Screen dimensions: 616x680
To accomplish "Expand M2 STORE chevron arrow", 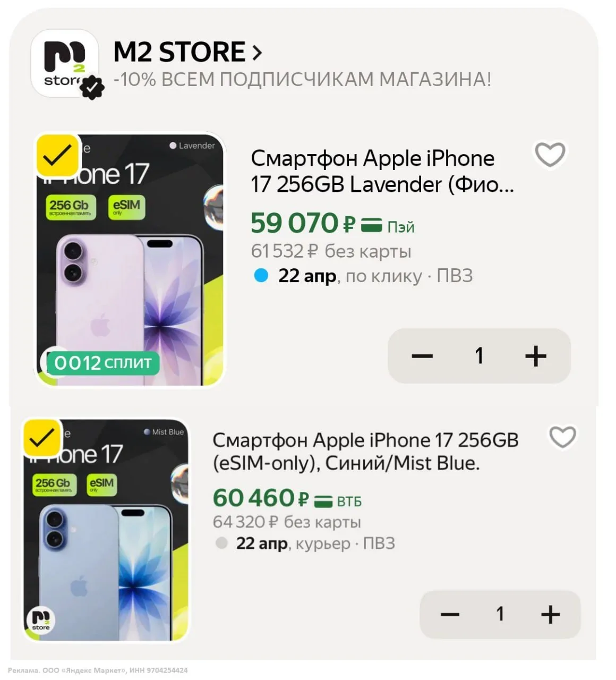I will click(257, 52).
